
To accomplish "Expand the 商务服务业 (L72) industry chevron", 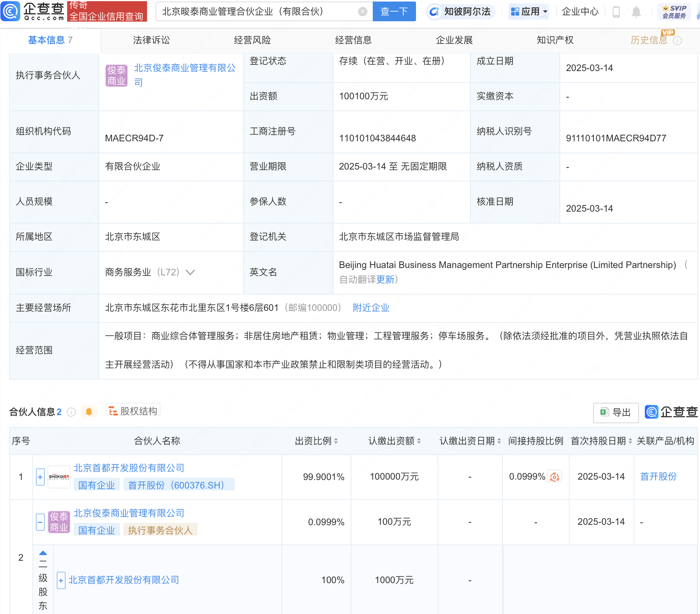I will pyautogui.click(x=190, y=272).
